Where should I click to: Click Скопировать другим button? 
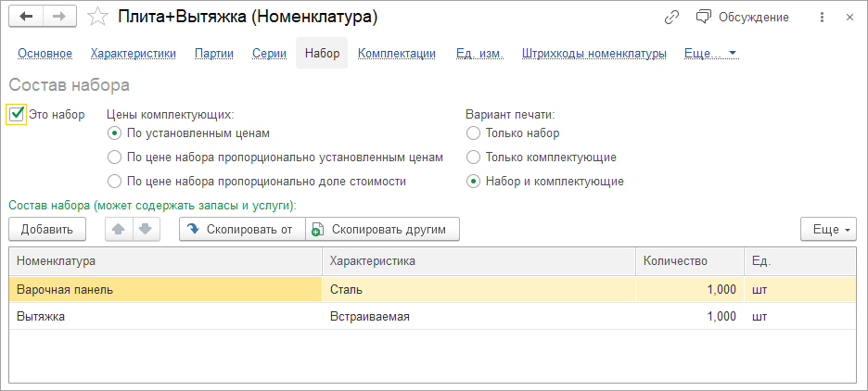point(382,229)
